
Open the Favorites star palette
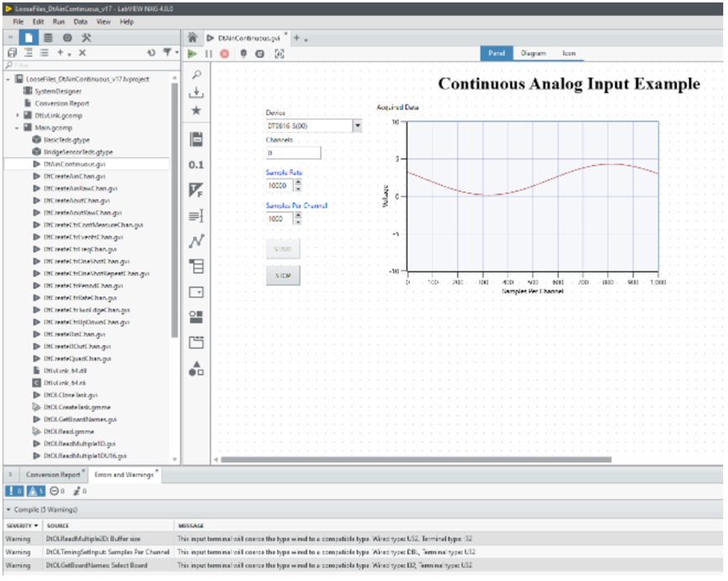[x=197, y=110]
